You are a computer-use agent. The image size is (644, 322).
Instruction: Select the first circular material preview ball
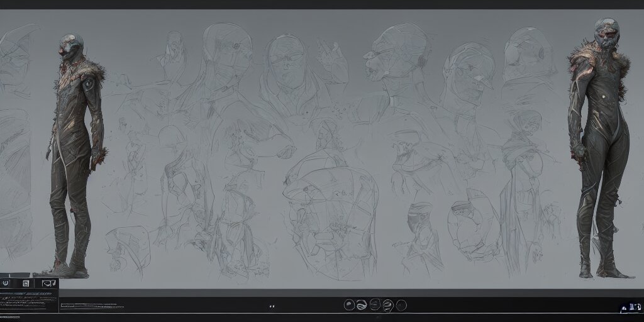348,305
